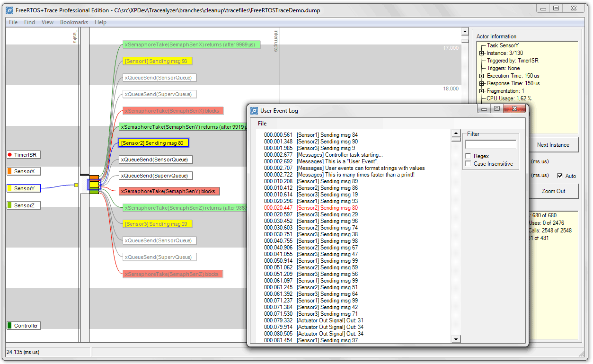Click the orange SensorX color marker
593x364 pixels.
point(9,171)
